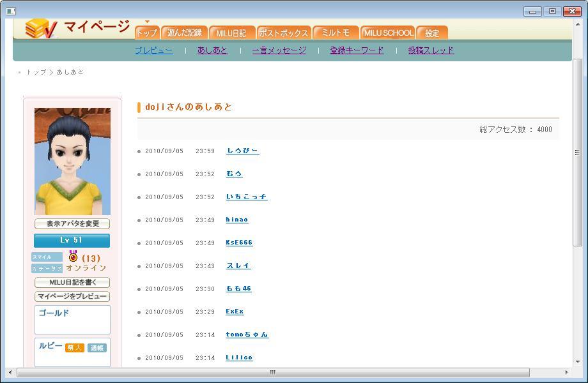
Task: Click the doji avatar image
Action: coord(72,161)
